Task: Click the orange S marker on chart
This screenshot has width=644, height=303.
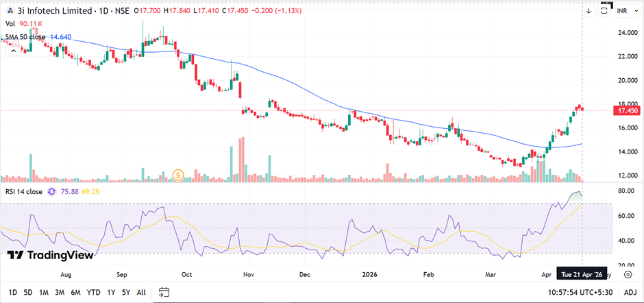Action: (x=179, y=175)
